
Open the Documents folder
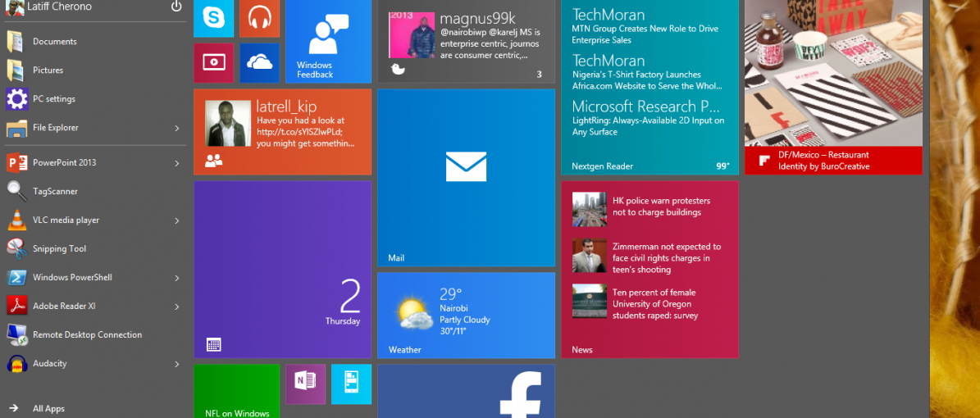[96, 41]
